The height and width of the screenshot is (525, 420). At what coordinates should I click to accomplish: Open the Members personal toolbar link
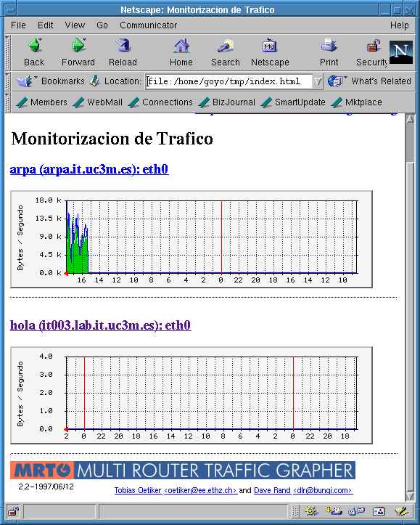[41, 102]
